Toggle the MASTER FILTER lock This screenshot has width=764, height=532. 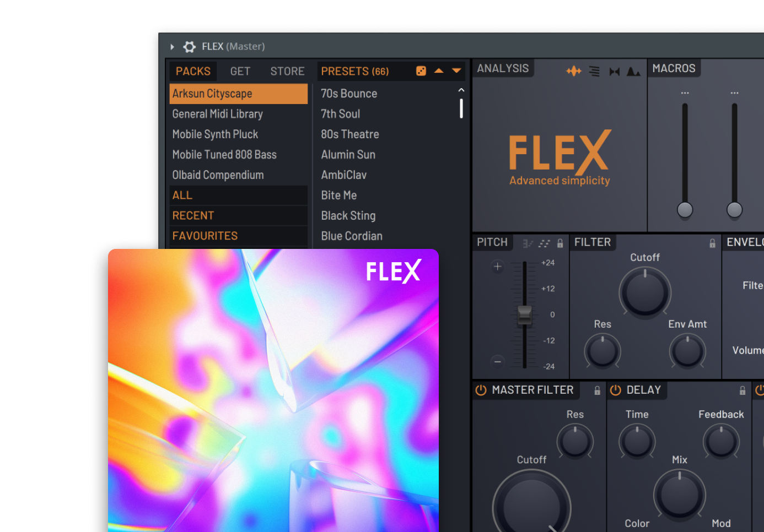[x=597, y=390]
